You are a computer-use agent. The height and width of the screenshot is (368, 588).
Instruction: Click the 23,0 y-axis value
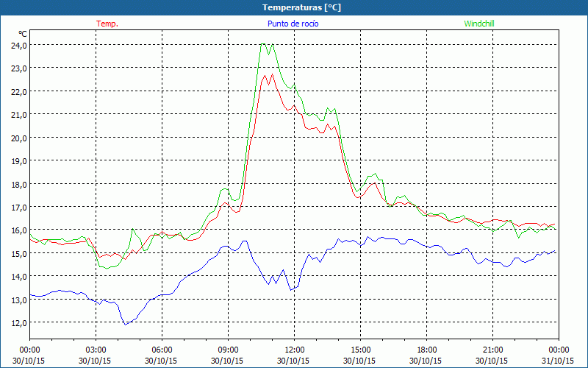[x=20, y=68]
